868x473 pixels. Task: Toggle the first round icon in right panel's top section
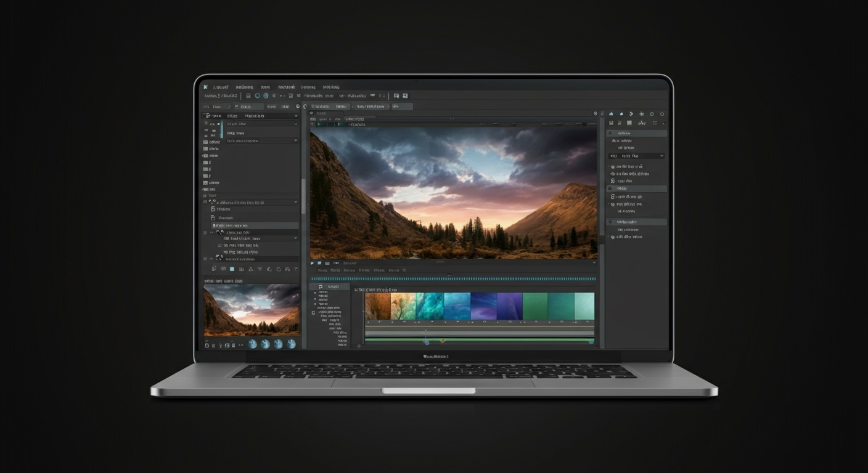point(611,133)
